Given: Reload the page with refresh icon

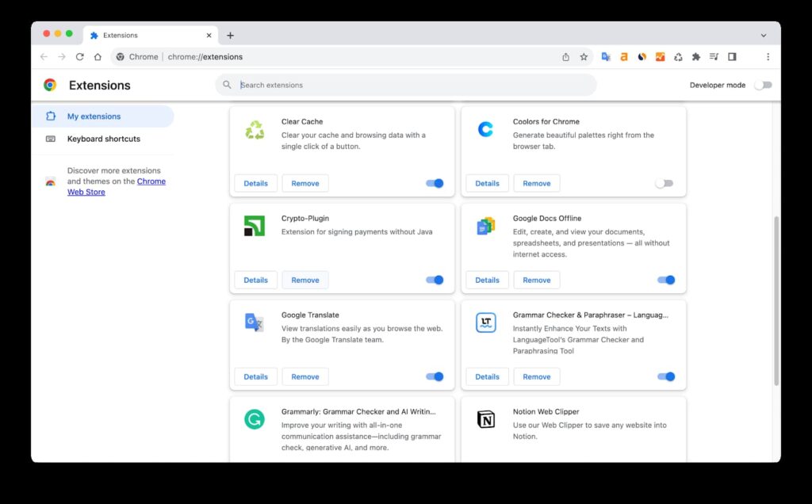Looking at the screenshot, I should (x=80, y=57).
